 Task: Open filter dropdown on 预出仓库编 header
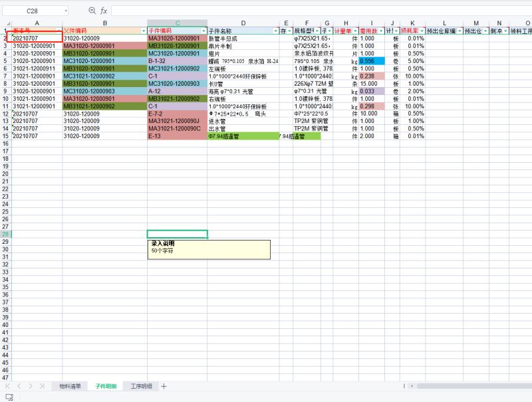(460, 31)
